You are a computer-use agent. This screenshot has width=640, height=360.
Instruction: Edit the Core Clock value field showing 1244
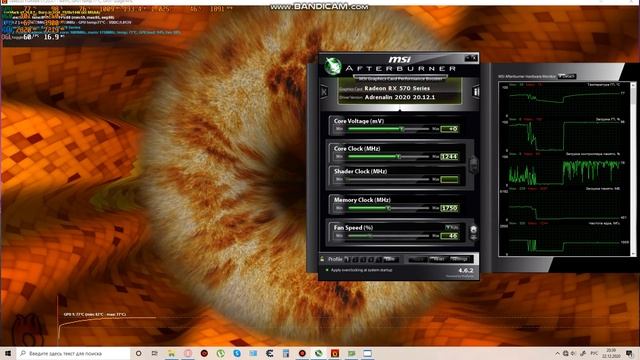pos(449,157)
